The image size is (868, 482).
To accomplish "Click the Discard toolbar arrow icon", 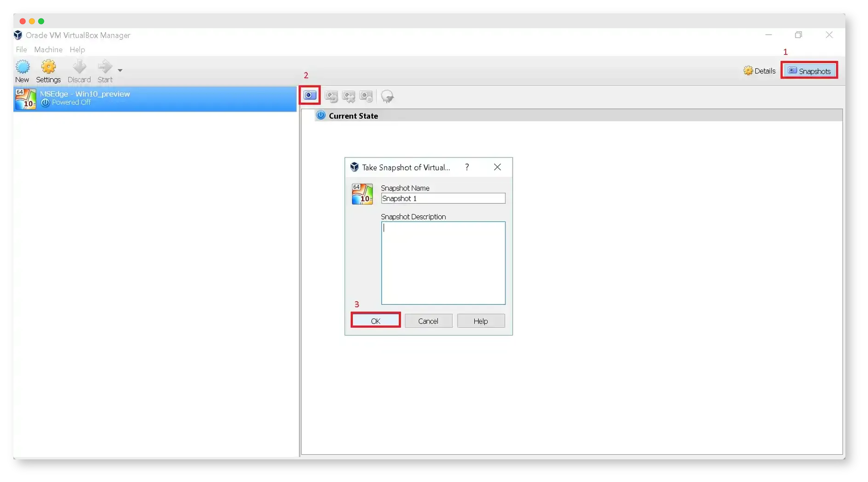I will click(79, 67).
